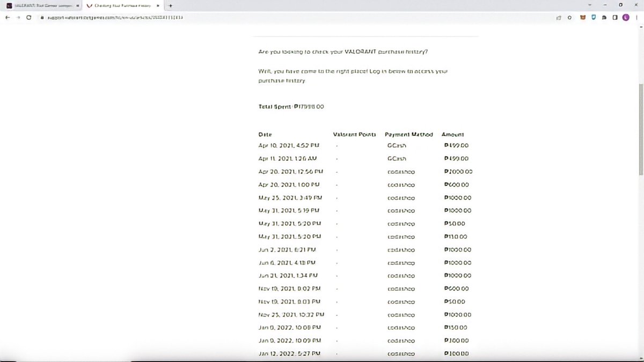Screen dimensions: 644x362
Task: Open the browser three-dot menu
Action: 636,17
